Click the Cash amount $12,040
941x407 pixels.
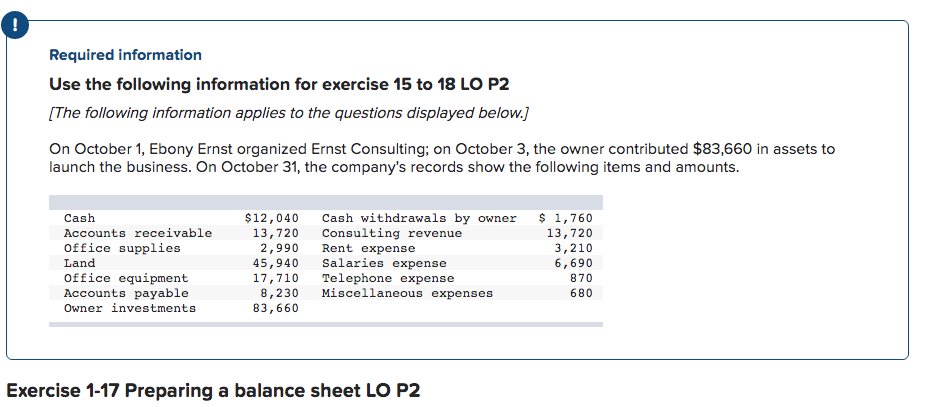click(x=272, y=219)
